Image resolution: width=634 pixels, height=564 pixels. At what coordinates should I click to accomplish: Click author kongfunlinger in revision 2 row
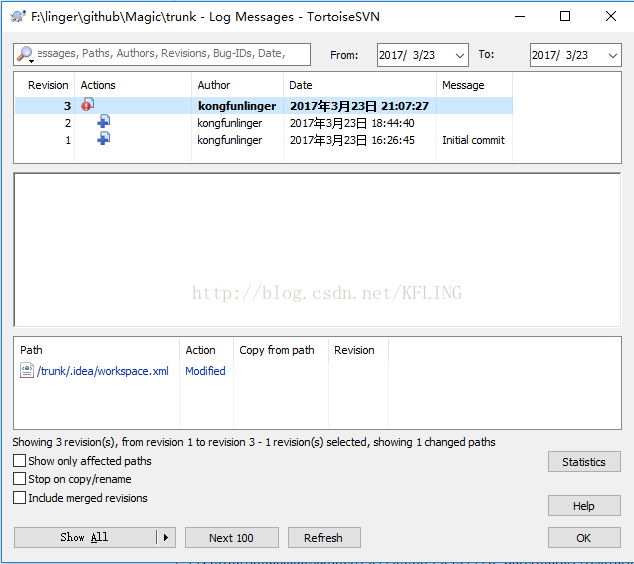230,123
